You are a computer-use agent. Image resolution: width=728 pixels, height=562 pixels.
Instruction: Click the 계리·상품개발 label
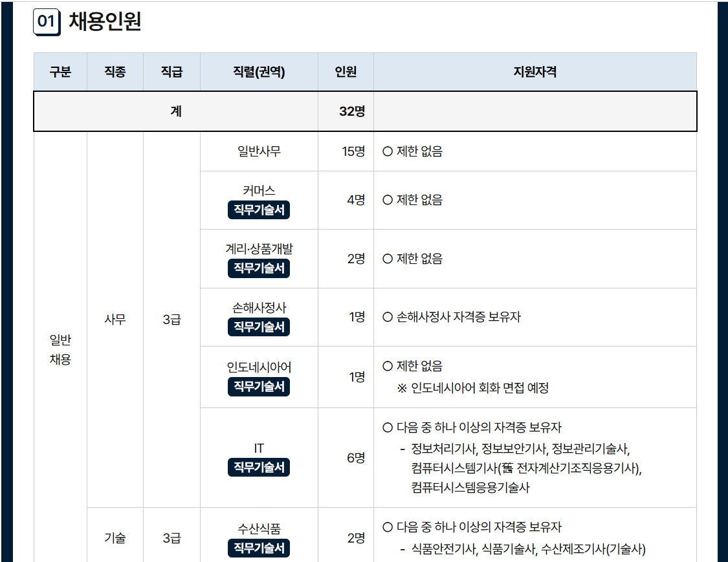click(x=259, y=249)
